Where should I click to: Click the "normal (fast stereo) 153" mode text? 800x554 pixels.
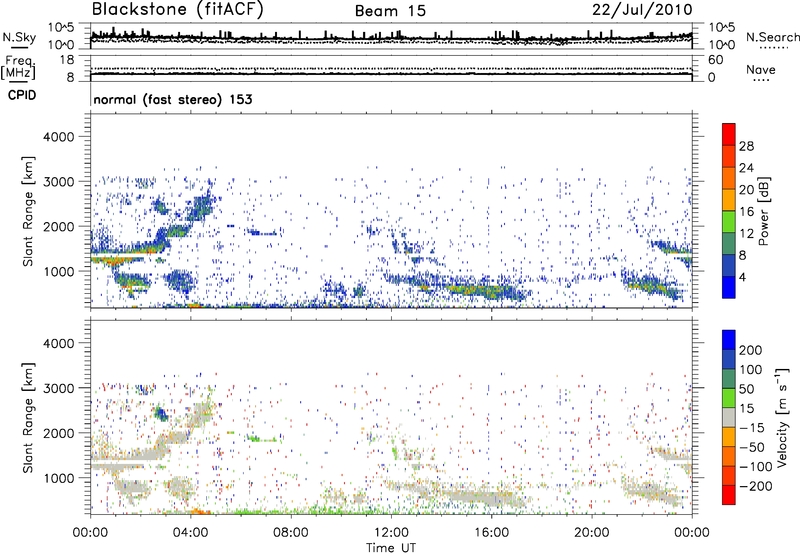(173, 99)
